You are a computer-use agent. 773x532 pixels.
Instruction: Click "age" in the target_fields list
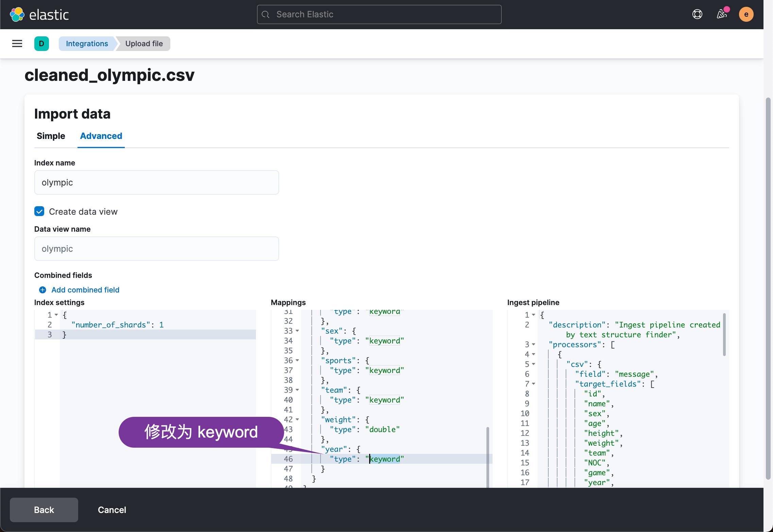[595, 423]
